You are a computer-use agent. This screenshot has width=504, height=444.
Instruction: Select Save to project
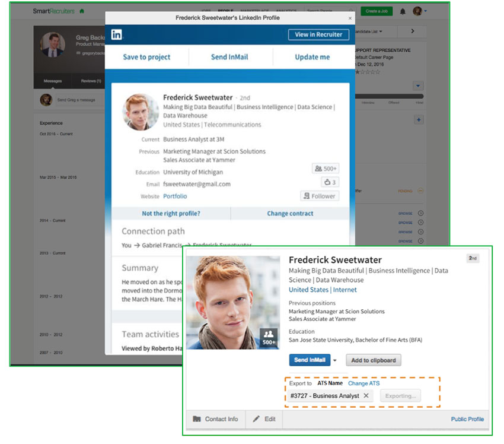pos(146,57)
